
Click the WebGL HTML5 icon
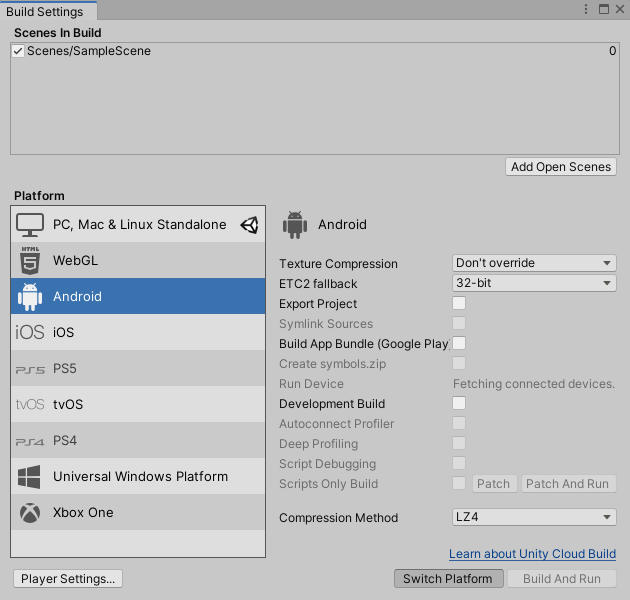30,260
